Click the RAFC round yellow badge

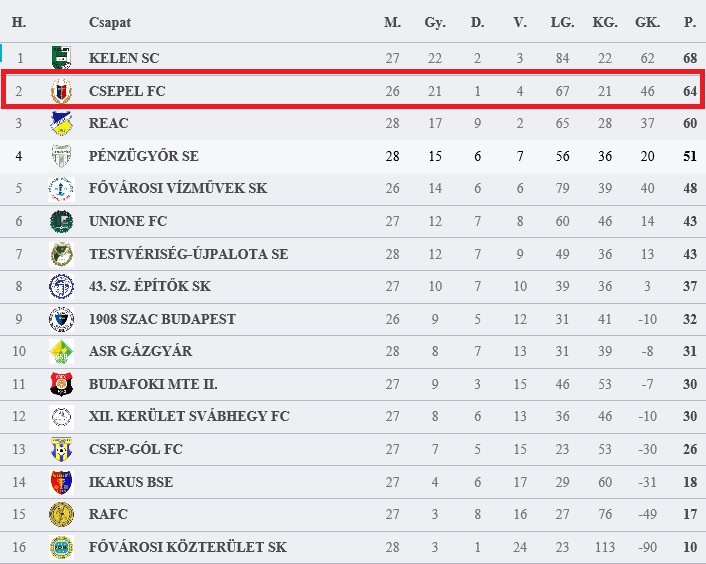pos(61,514)
